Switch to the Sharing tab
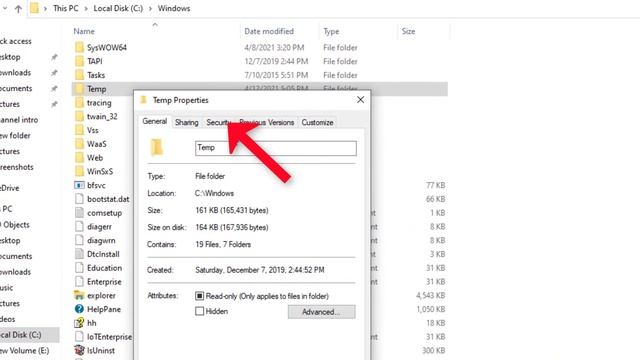 point(187,122)
